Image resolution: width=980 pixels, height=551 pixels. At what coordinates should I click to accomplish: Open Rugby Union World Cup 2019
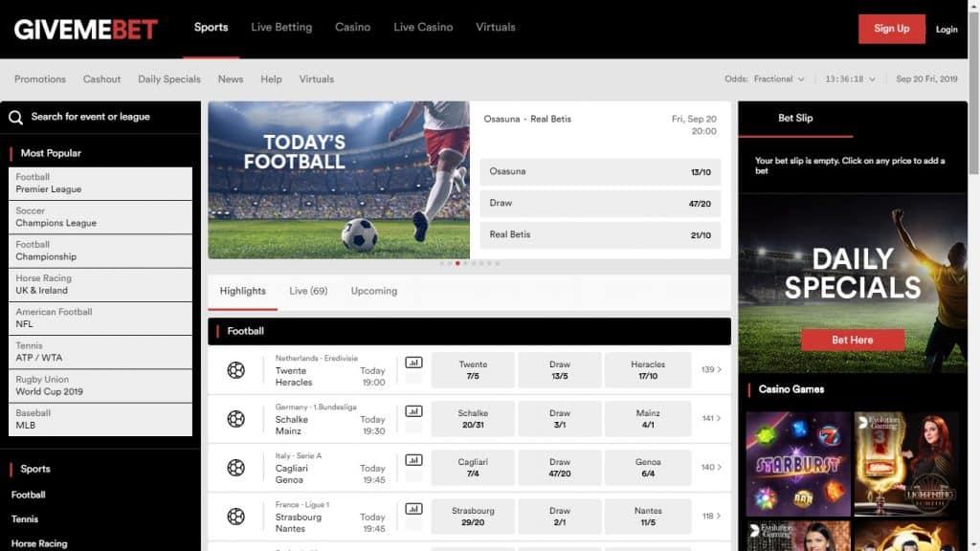100,386
